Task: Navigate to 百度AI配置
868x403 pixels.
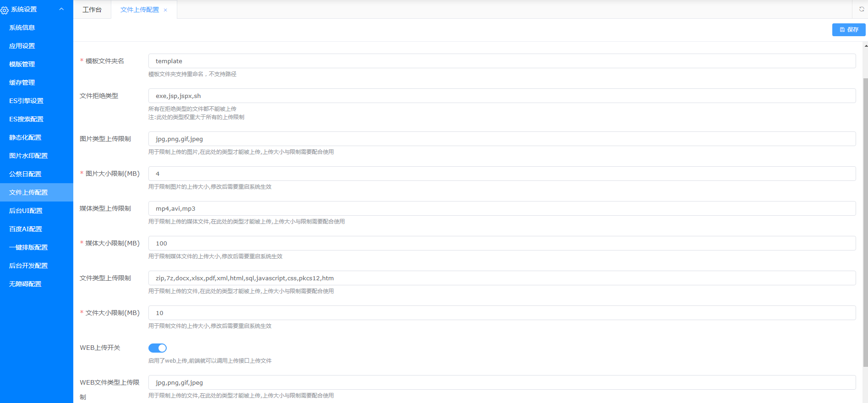Action: pyautogui.click(x=26, y=229)
